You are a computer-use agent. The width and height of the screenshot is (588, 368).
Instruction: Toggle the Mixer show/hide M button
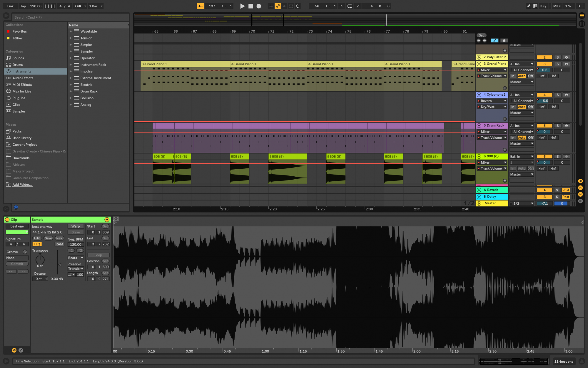coord(580,194)
